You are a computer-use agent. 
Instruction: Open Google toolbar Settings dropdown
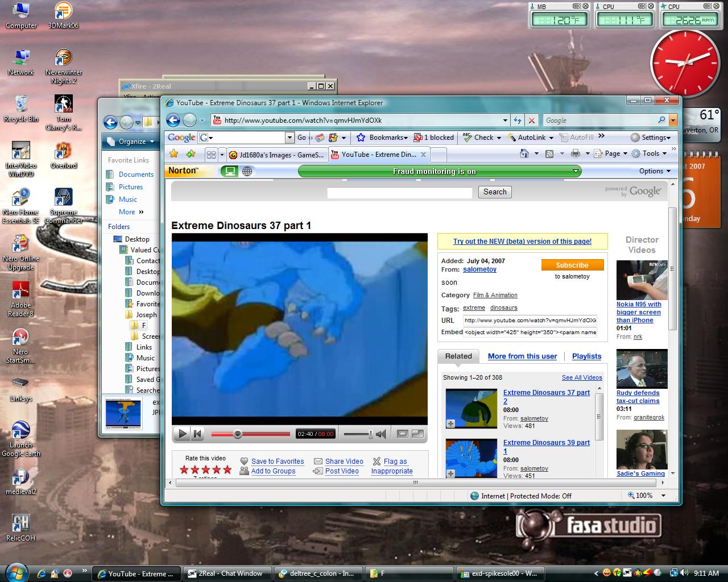click(x=651, y=138)
